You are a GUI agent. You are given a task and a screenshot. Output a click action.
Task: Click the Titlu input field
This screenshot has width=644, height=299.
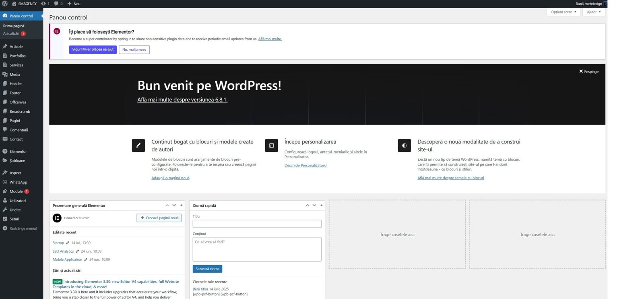[x=257, y=224]
